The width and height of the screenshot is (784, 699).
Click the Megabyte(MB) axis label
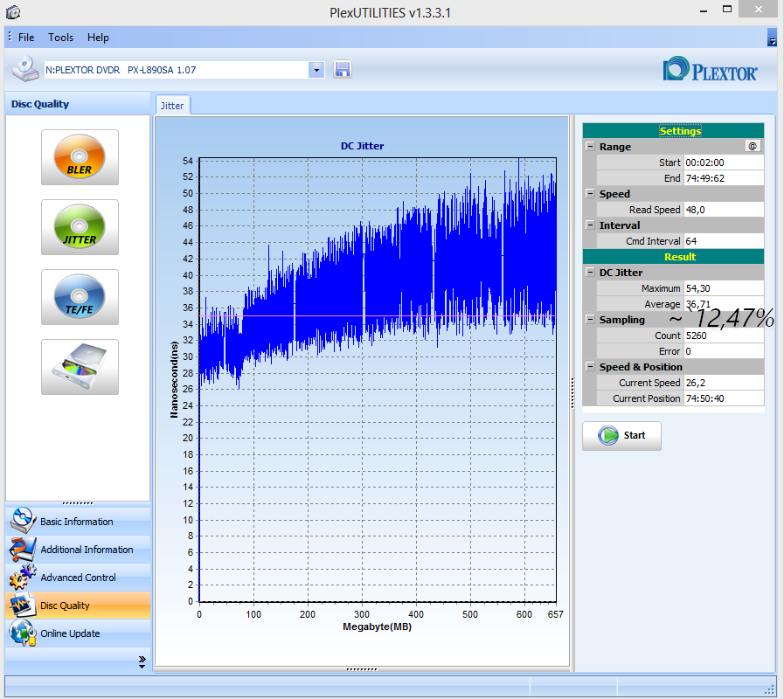[377, 626]
